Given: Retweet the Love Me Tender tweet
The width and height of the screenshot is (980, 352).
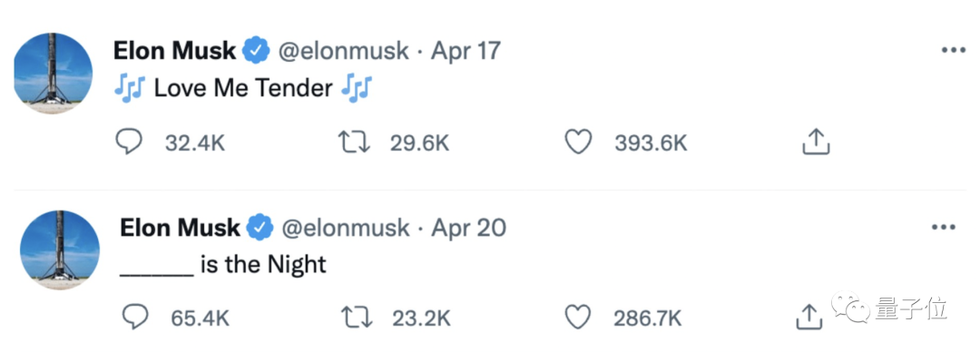Looking at the screenshot, I should [x=354, y=142].
